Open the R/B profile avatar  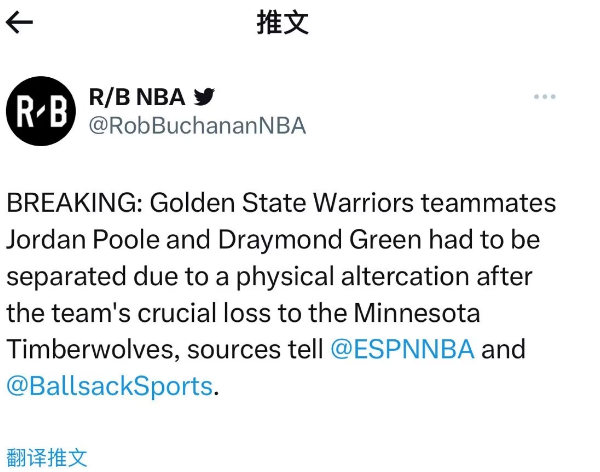[41, 111]
